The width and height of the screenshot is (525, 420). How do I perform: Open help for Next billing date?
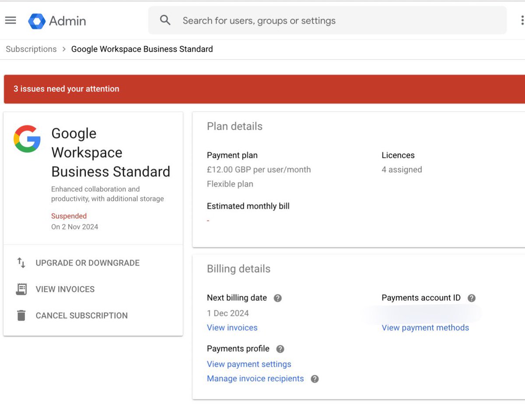278,298
